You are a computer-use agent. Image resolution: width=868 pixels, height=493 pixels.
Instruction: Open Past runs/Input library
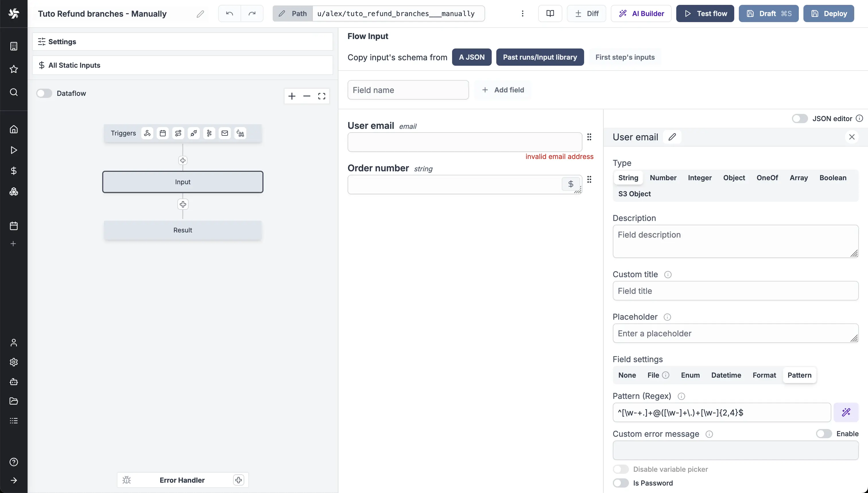pyautogui.click(x=540, y=57)
